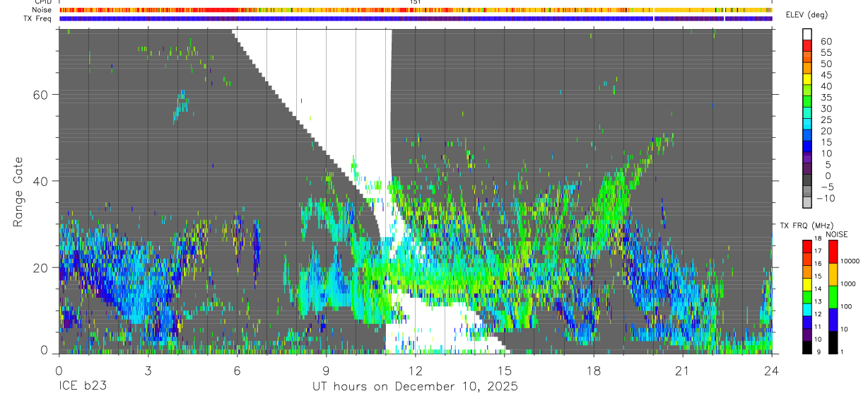
Task: Select the green 30–35 degree ELEV swatch
Action: [807, 102]
